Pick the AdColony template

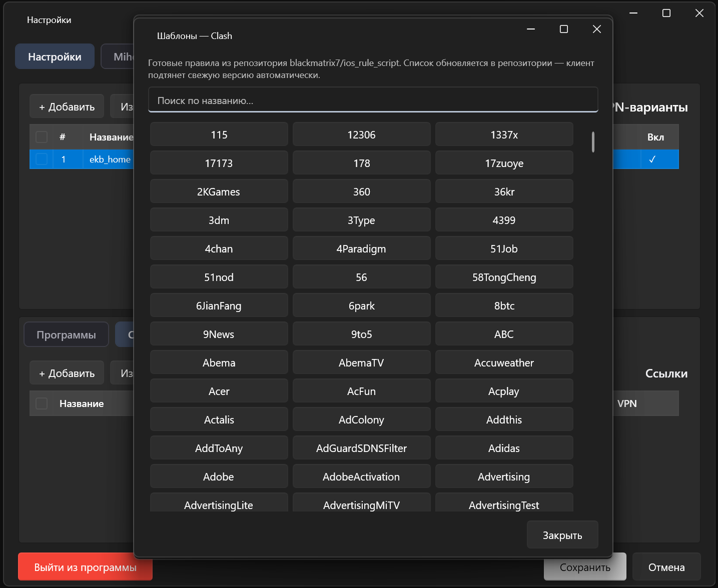(362, 419)
